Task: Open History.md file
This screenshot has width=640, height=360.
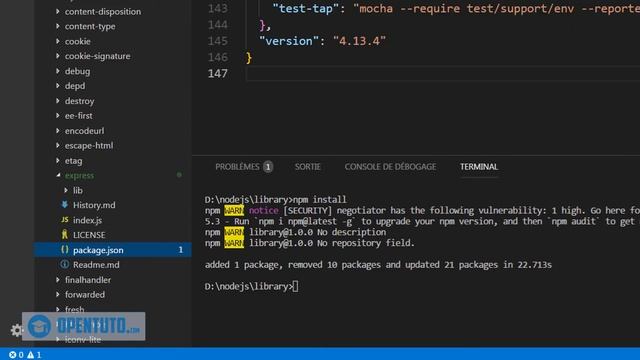Action: tap(94, 205)
